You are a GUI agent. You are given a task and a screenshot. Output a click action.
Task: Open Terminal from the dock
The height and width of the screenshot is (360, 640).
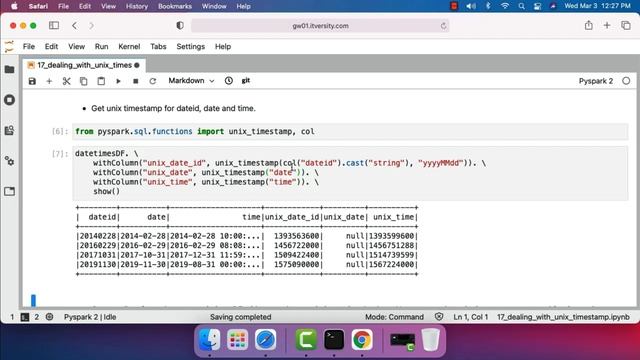point(334,340)
